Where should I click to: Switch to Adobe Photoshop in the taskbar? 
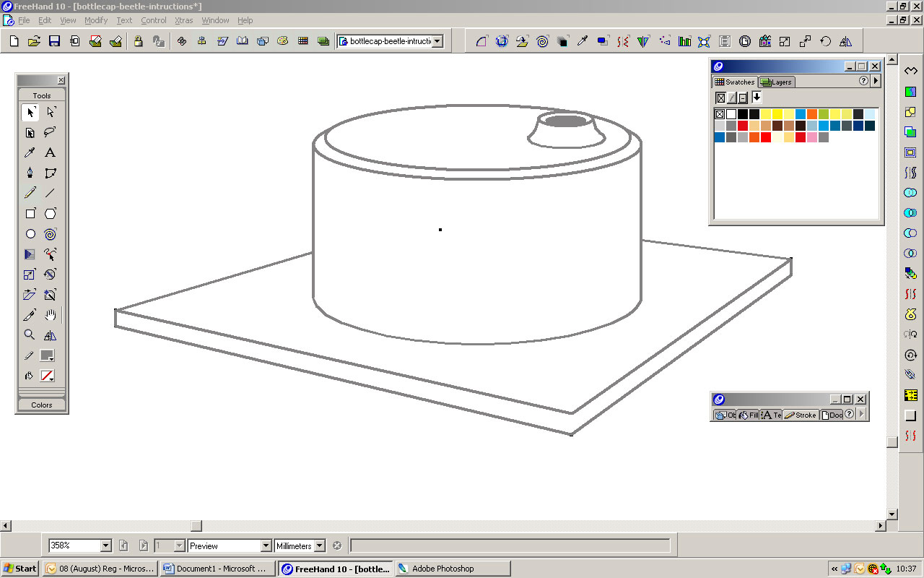click(x=453, y=569)
